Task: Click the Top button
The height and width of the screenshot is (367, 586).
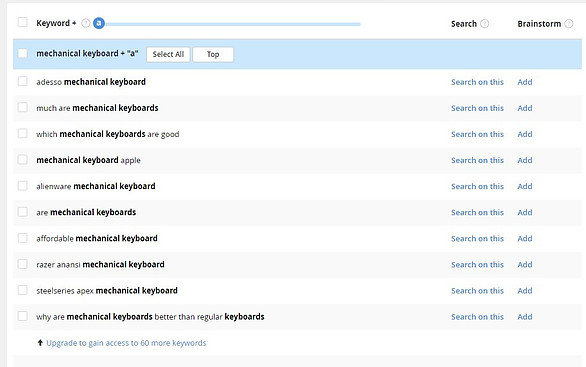Action: (213, 54)
